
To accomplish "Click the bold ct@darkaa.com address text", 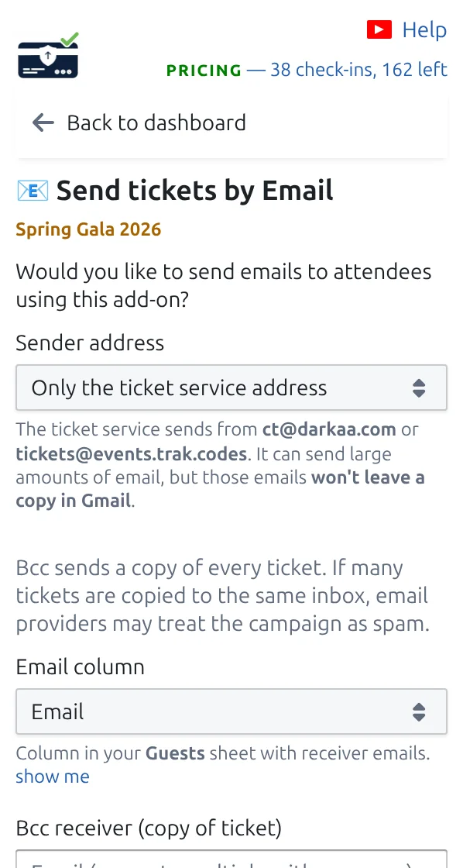I will 329,429.
